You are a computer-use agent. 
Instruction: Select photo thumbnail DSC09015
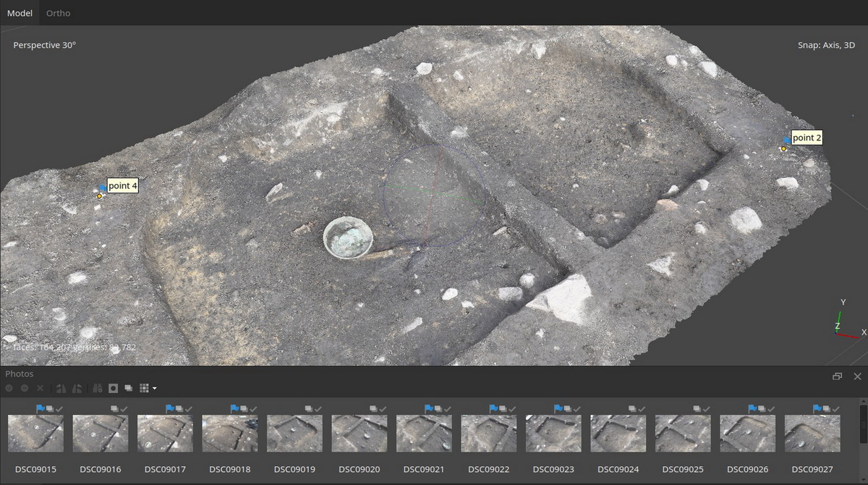[35, 434]
